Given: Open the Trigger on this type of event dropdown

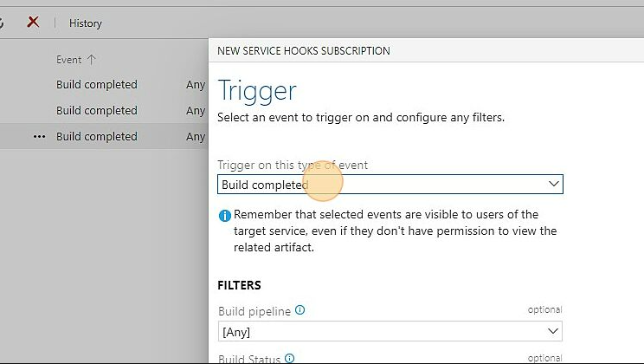Looking at the screenshot, I should 390,185.
